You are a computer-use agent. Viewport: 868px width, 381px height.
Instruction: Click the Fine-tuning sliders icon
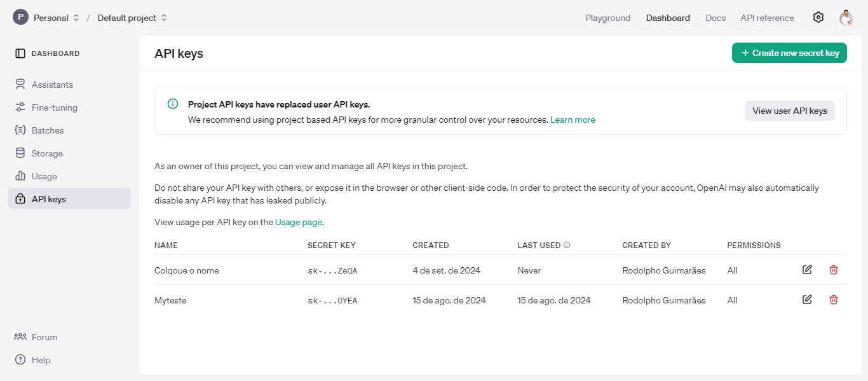pyautogui.click(x=20, y=107)
